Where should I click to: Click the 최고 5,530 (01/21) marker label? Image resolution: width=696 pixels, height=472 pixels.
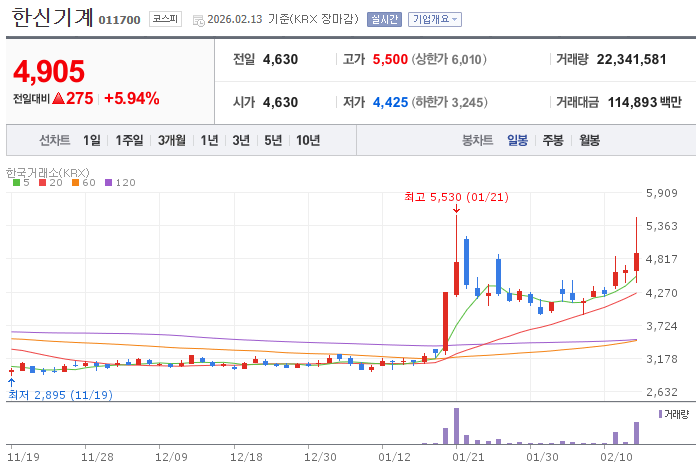[x=456, y=197]
